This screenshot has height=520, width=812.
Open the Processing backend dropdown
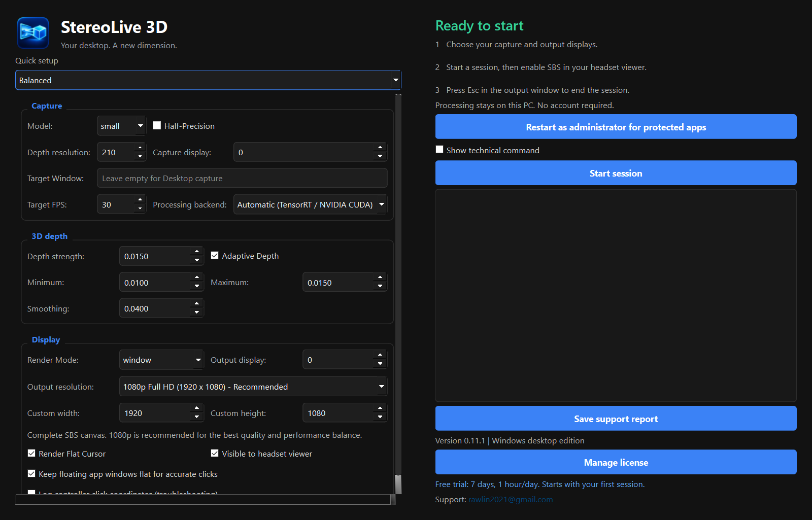coord(310,204)
